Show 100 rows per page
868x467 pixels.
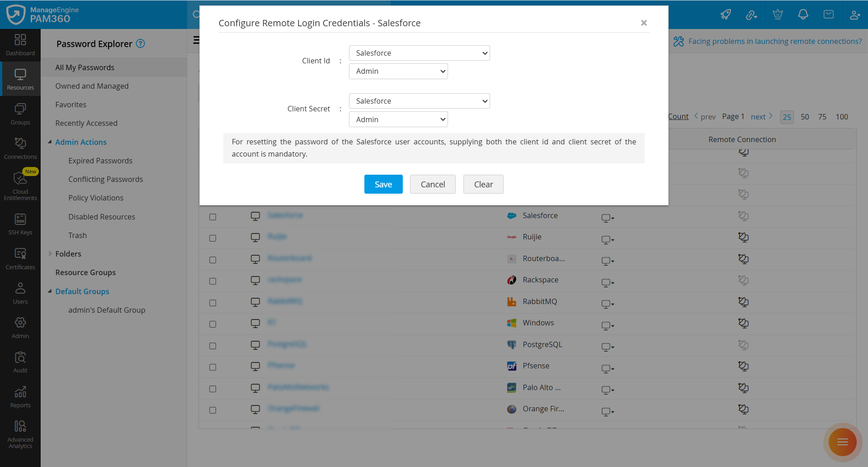(842, 117)
